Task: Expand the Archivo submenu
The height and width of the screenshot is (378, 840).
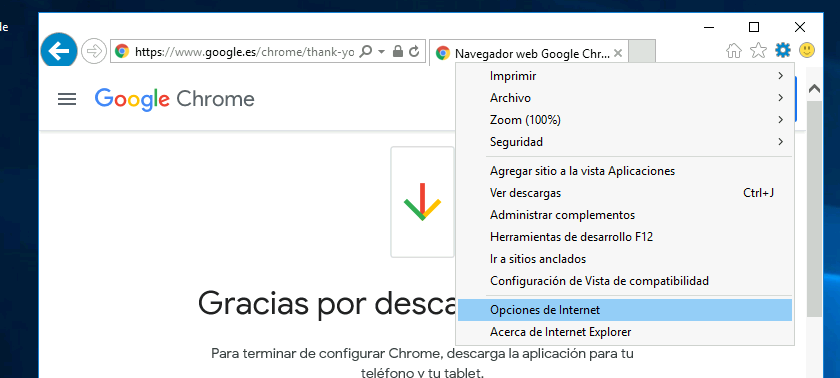Action: 625,98
